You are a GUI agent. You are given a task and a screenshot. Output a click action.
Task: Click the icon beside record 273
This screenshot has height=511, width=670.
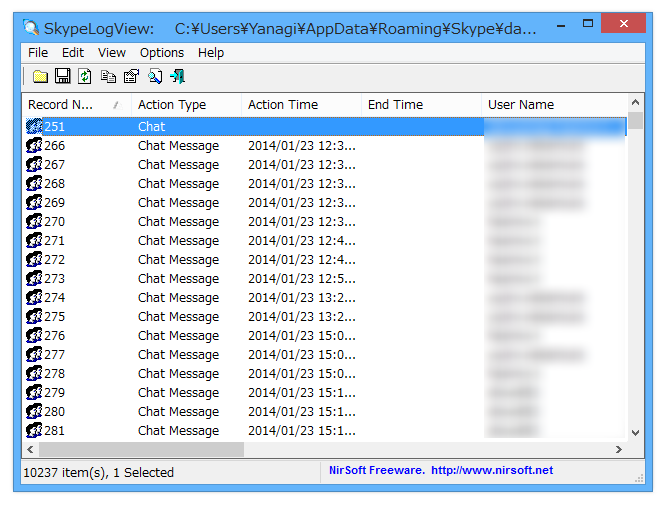34,279
